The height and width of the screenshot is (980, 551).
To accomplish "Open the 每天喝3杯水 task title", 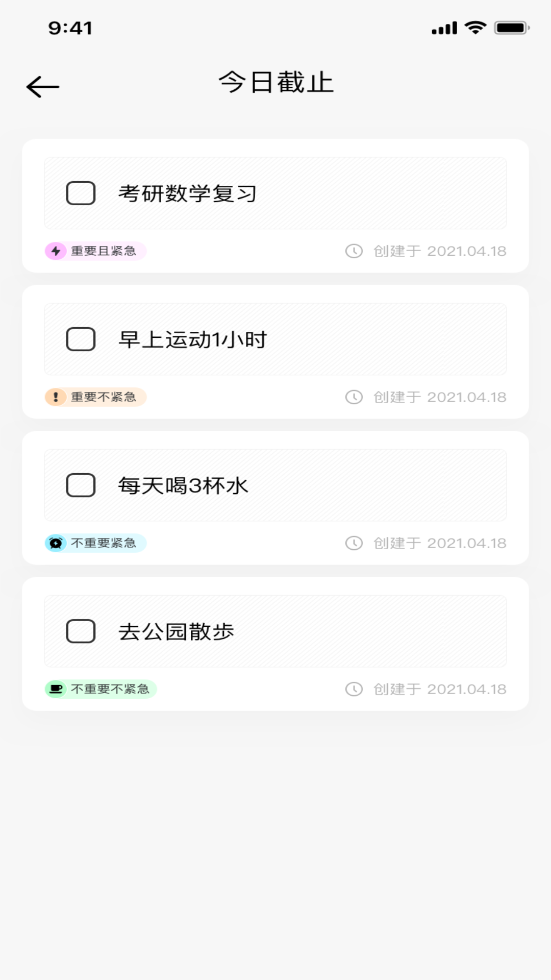I will (x=183, y=485).
